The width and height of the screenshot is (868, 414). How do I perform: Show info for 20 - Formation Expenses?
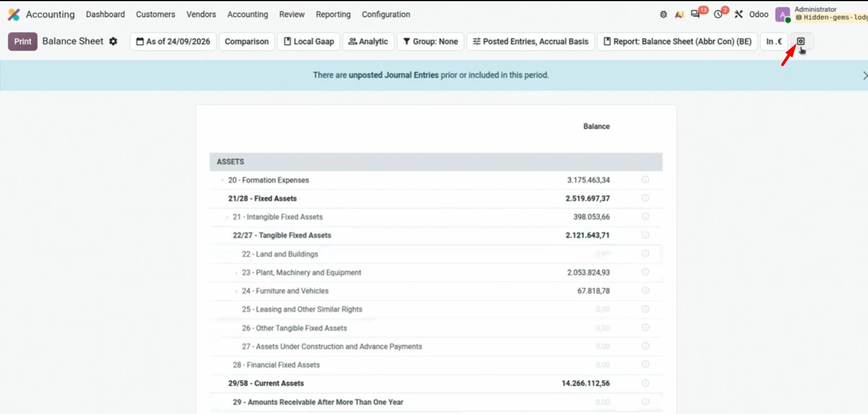pyautogui.click(x=645, y=180)
